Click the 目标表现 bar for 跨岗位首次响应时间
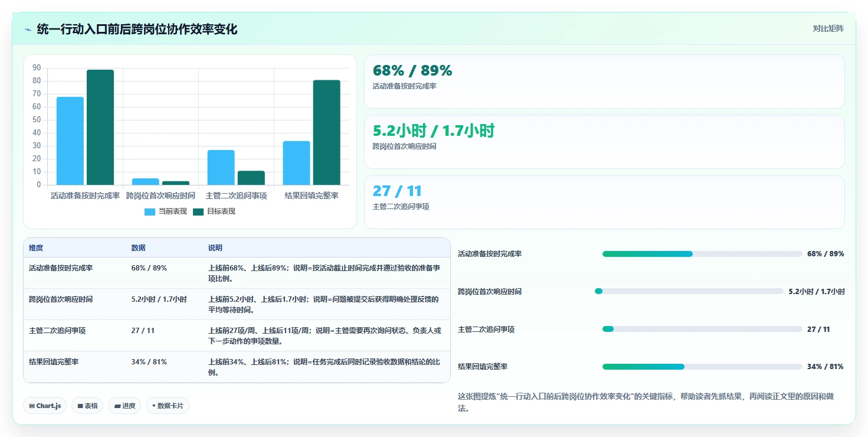Screen dimensions: 868x437 point(176,183)
